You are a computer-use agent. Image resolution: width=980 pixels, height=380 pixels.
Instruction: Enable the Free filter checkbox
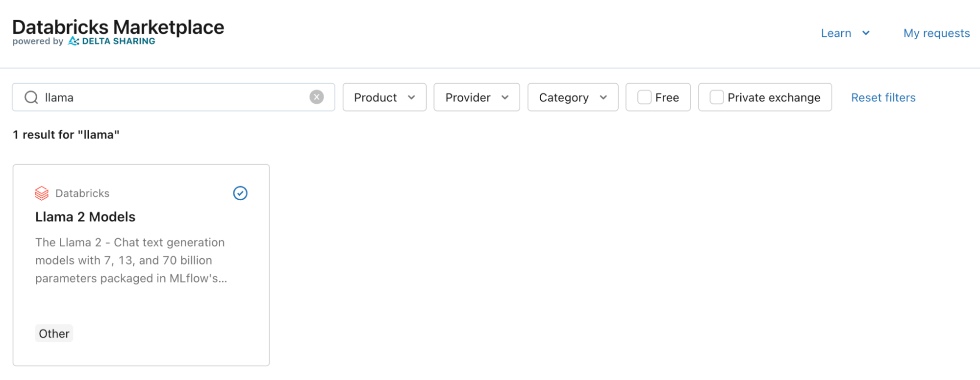coord(644,97)
